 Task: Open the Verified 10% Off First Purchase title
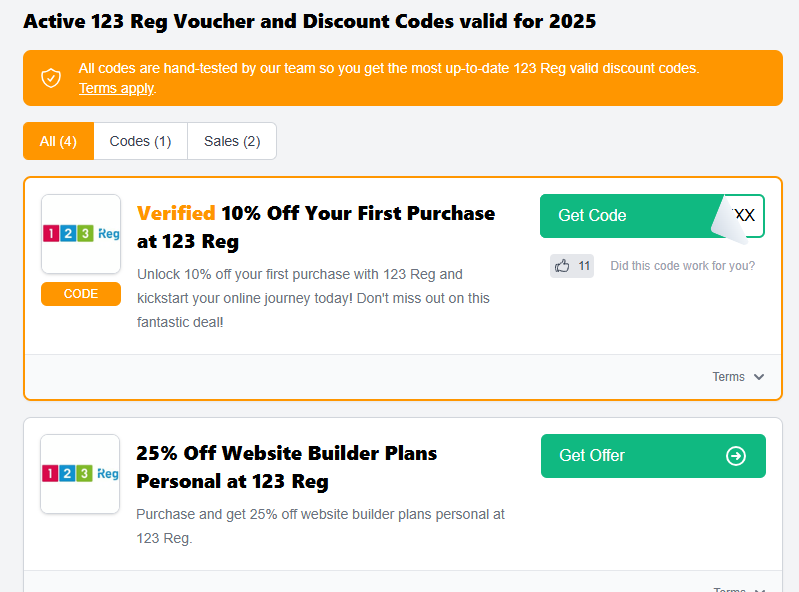[315, 227]
